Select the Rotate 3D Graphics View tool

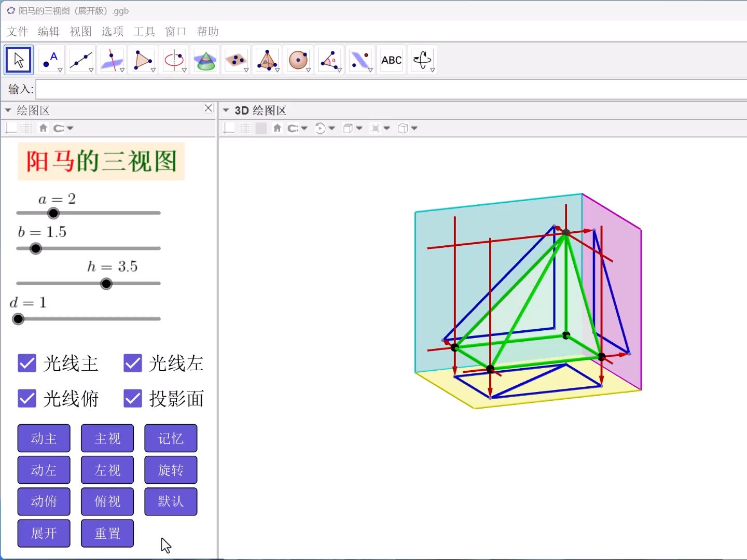[422, 60]
